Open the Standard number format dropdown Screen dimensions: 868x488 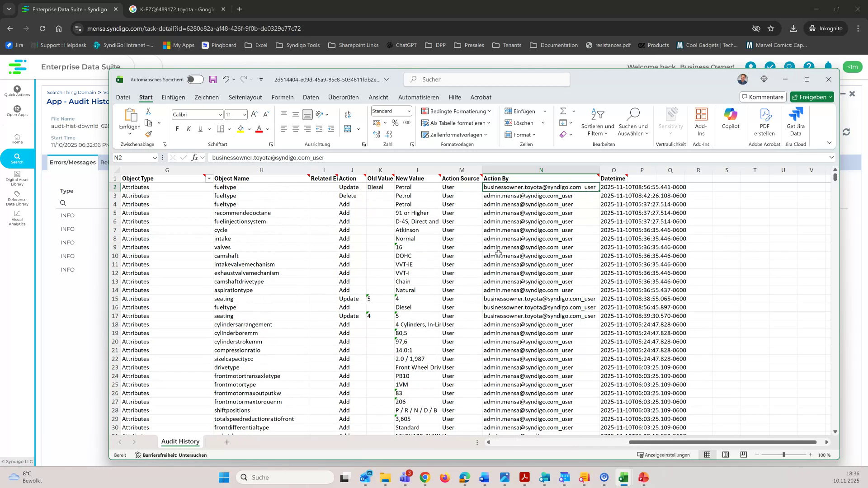[x=409, y=111]
